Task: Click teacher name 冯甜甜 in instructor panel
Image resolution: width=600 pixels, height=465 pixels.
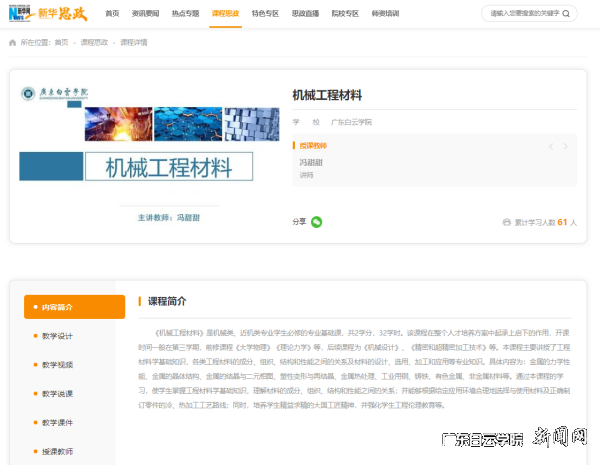Action: click(311, 162)
